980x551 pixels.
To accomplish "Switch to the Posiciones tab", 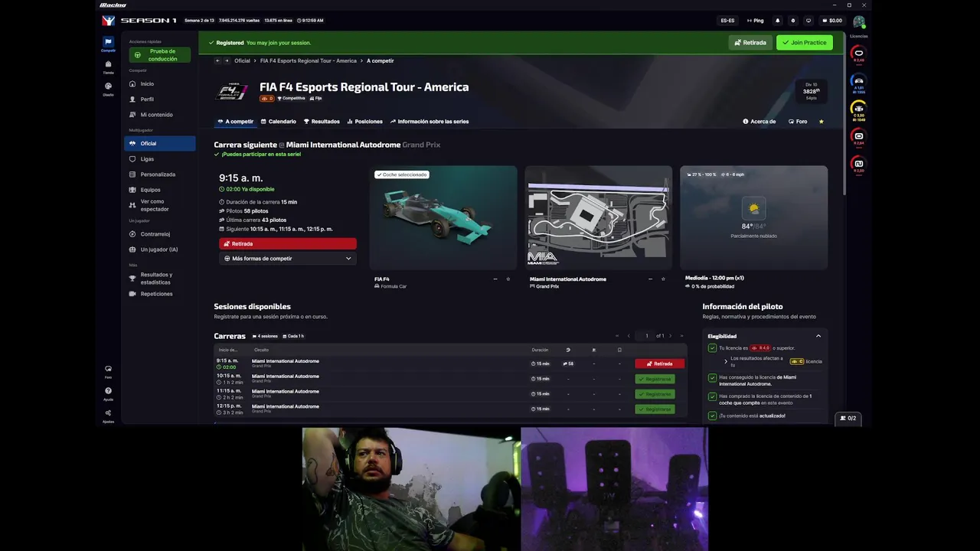I will click(364, 122).
